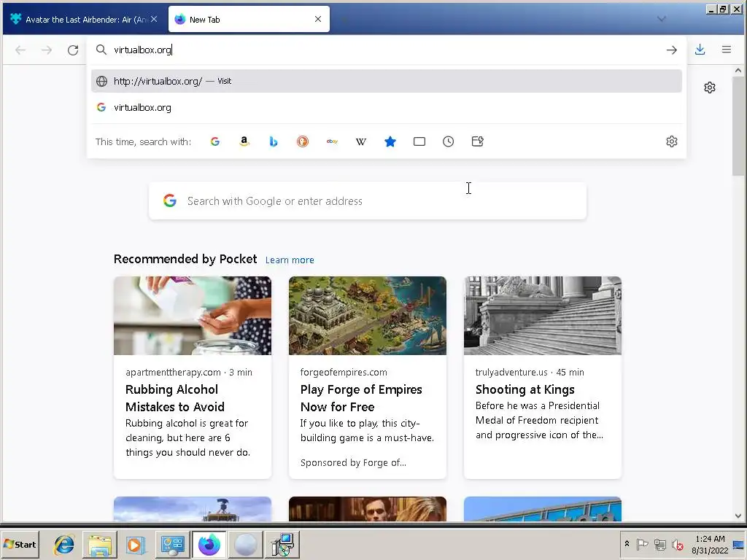
Task: Open the gray sphere taskbar app
Action: [245, 544]
